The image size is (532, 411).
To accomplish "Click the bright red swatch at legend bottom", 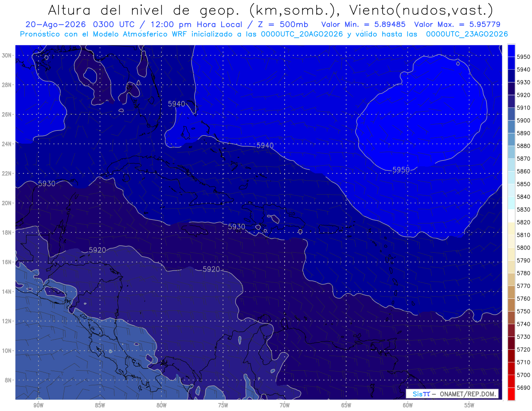I will tap(511, 394).
